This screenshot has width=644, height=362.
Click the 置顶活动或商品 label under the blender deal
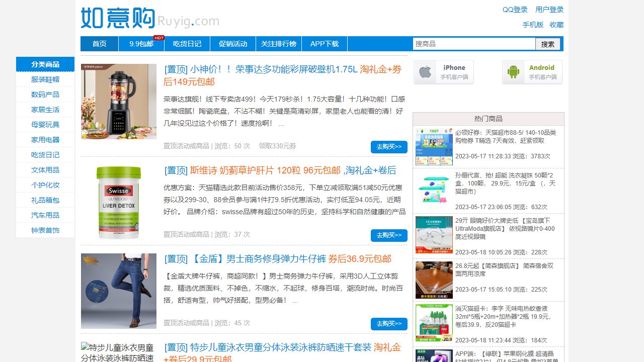(x=186, y=146)
